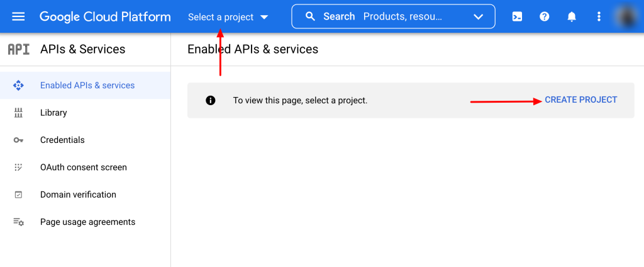This screenshot has width=644, height=267.
Task: Click the API logo icon in sidebar header
Action: 19,49
